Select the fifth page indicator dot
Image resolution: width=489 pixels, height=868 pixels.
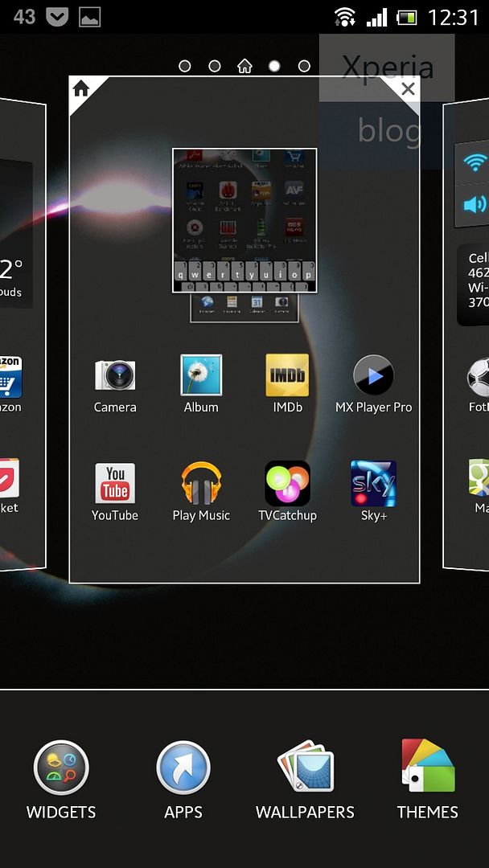pos(304,67)
